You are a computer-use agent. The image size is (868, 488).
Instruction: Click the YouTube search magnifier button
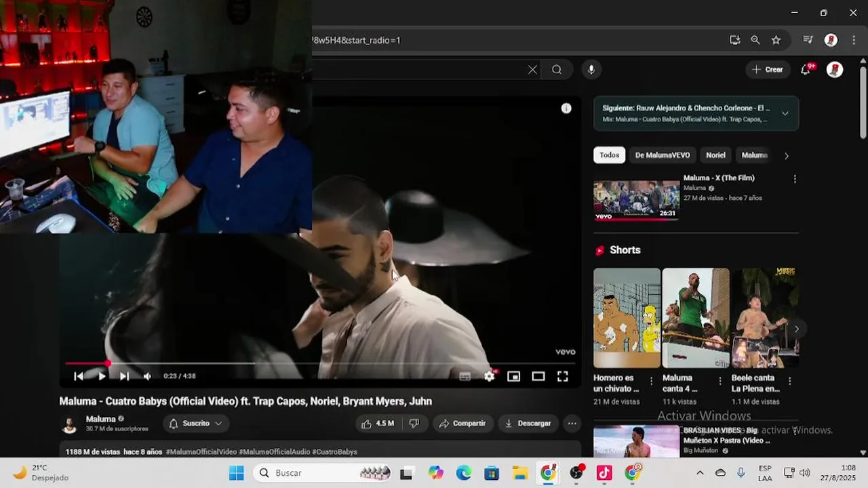557,70
